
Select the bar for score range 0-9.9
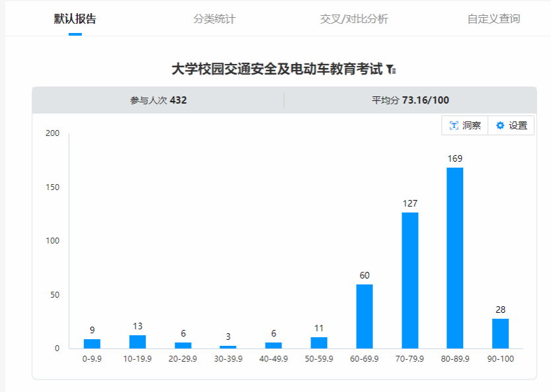tap(92, 344)
